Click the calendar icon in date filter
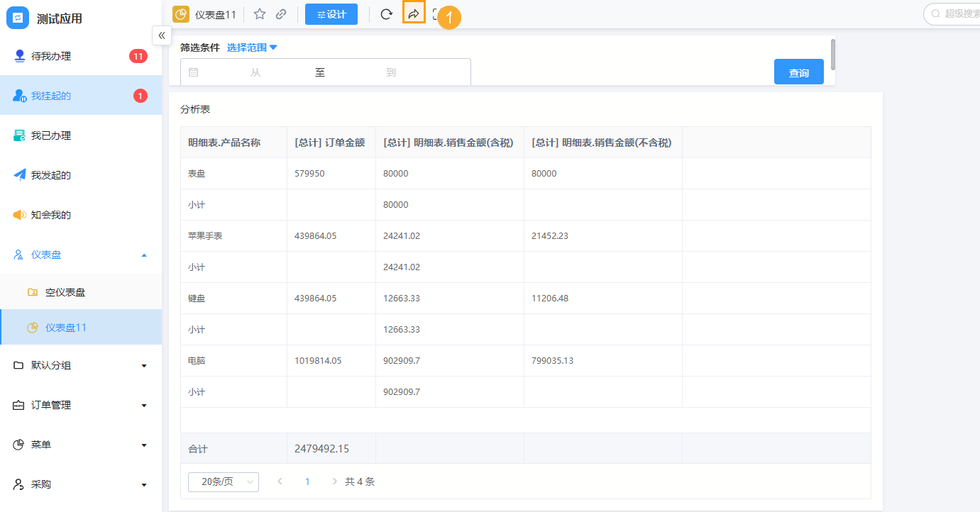Screen dimensions: 980x512 (x=193, y=72)
